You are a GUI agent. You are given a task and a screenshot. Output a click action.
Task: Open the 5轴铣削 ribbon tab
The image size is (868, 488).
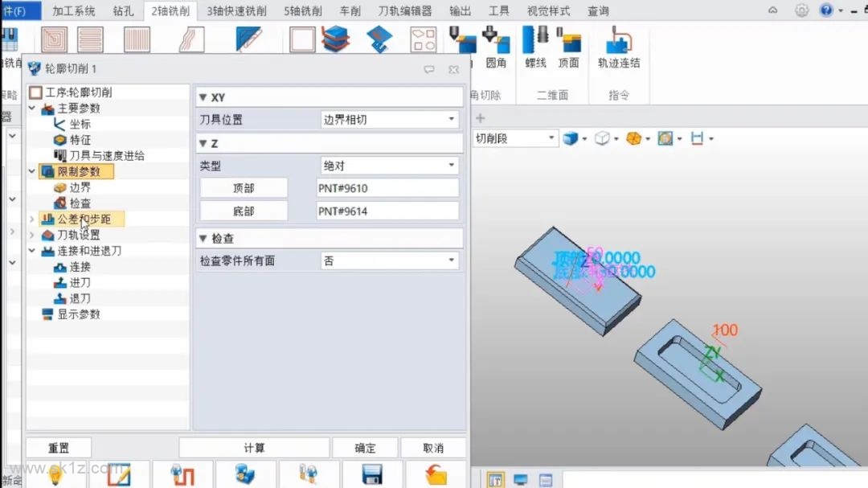[x=303, y=10]
